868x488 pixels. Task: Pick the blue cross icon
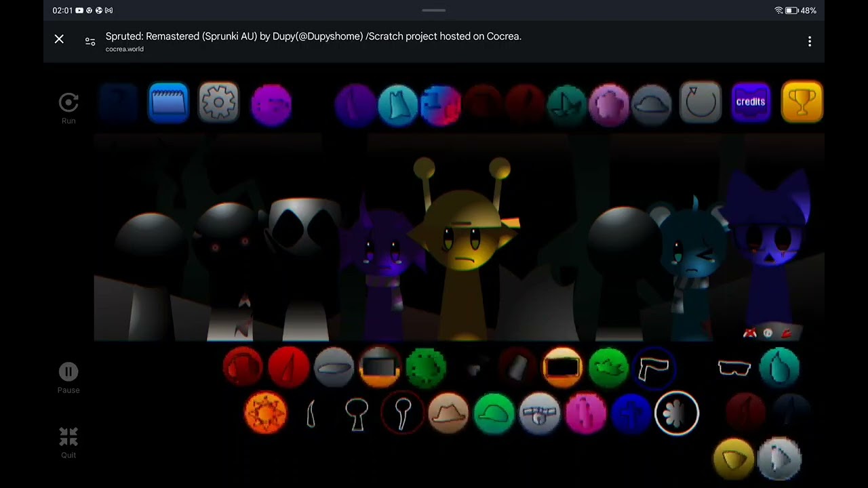pyautogui.click(x=631, y=413)
